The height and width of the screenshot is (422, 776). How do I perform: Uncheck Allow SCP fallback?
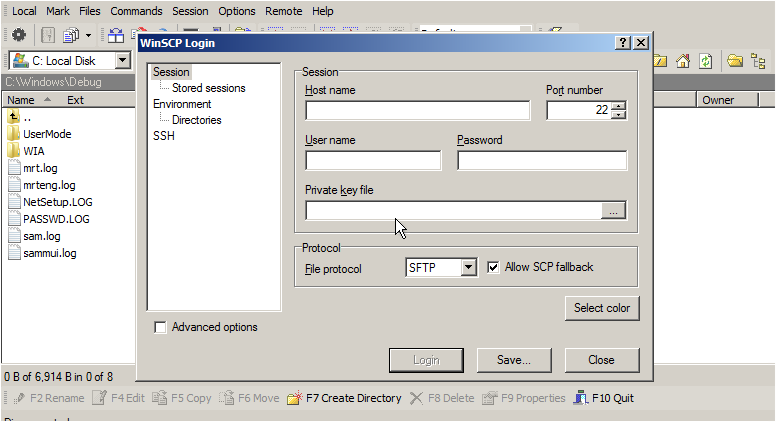click(493, 268)
